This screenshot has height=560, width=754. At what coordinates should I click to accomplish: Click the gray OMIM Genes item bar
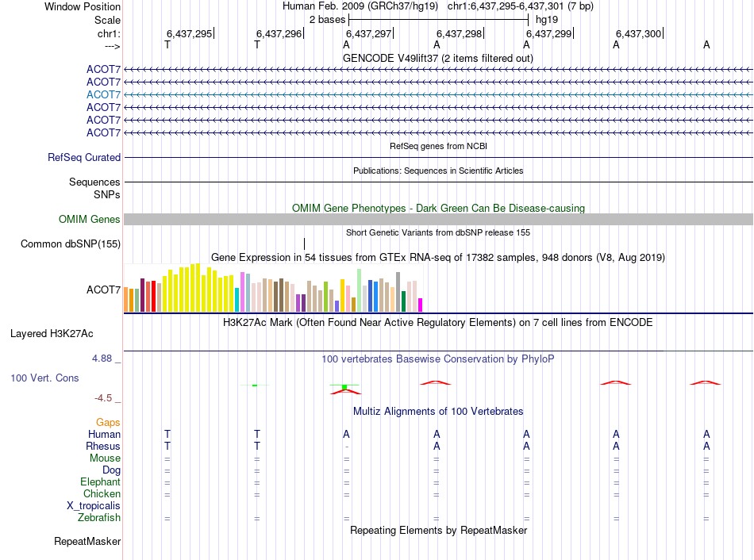pos(438,219)
